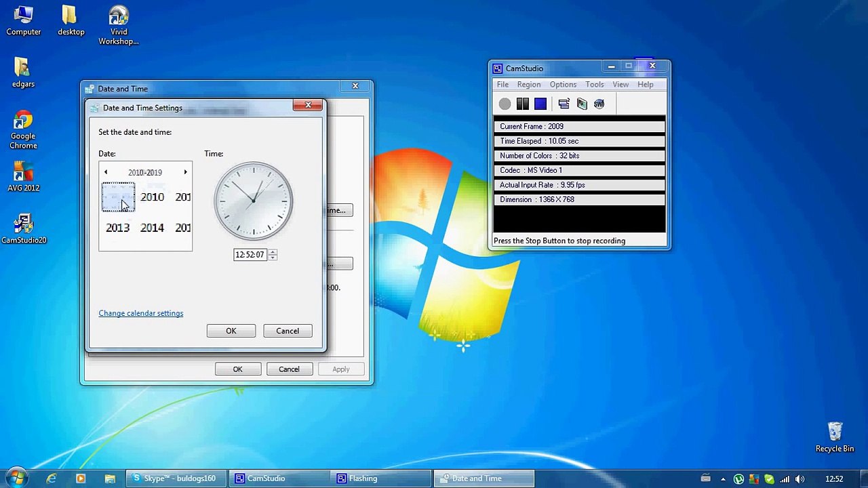Close the Date and Time Settings dialog
This screenshot has height=488, width=868.
[308, 105]
